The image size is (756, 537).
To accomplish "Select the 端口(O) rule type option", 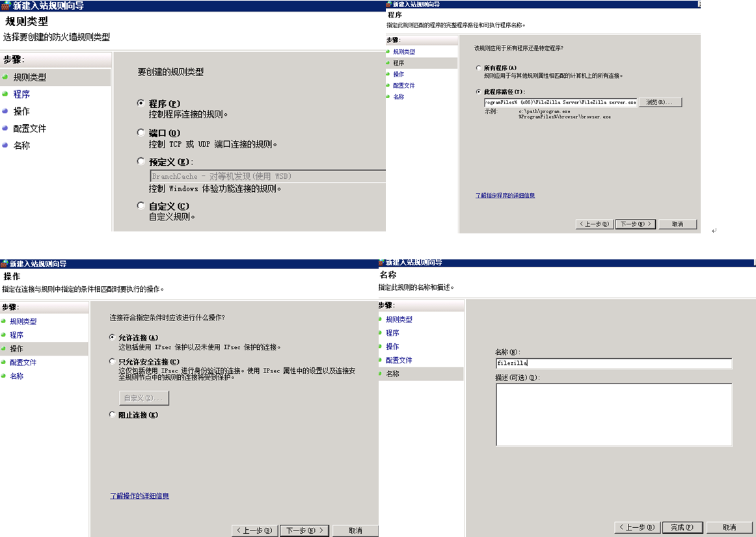I will click(x=141, y=133).
